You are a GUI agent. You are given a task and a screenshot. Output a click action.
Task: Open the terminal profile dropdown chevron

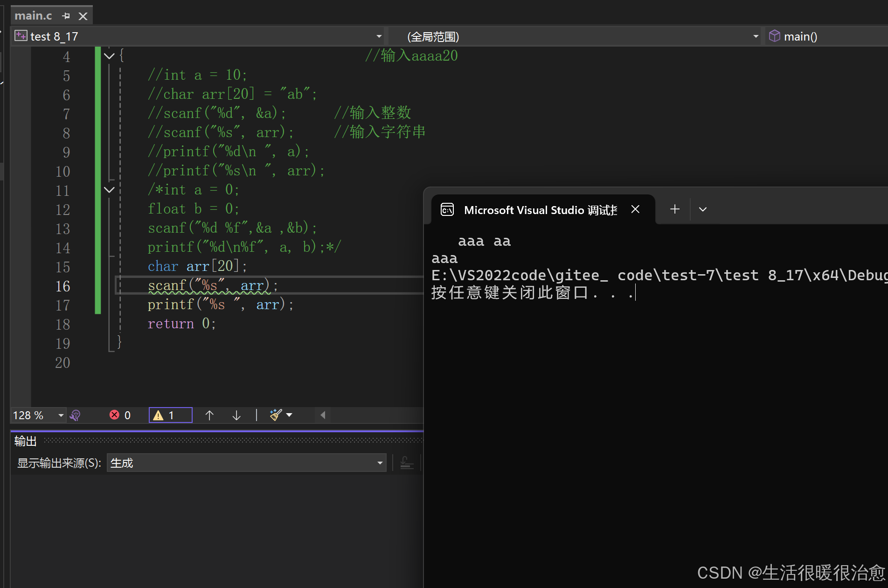pos(703,209)
